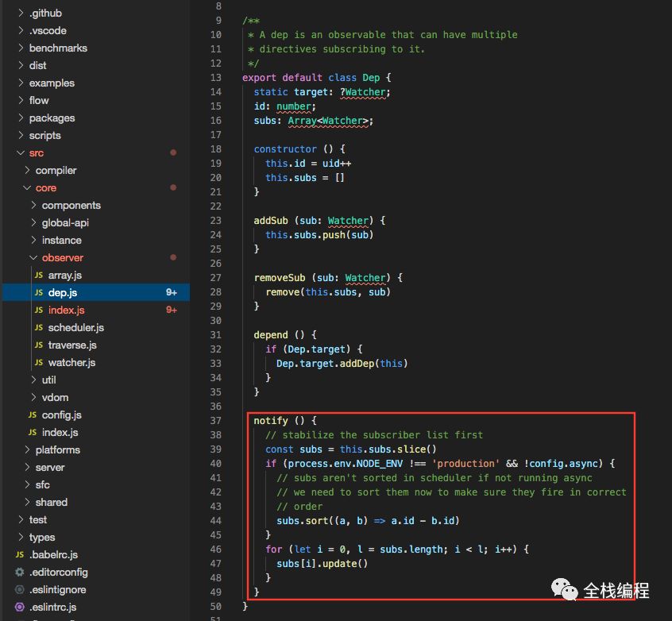Click the JS icon of scheduler.js
Viewport: 672px width, 621px height.
pyautogui.click(x=39, y=328)
